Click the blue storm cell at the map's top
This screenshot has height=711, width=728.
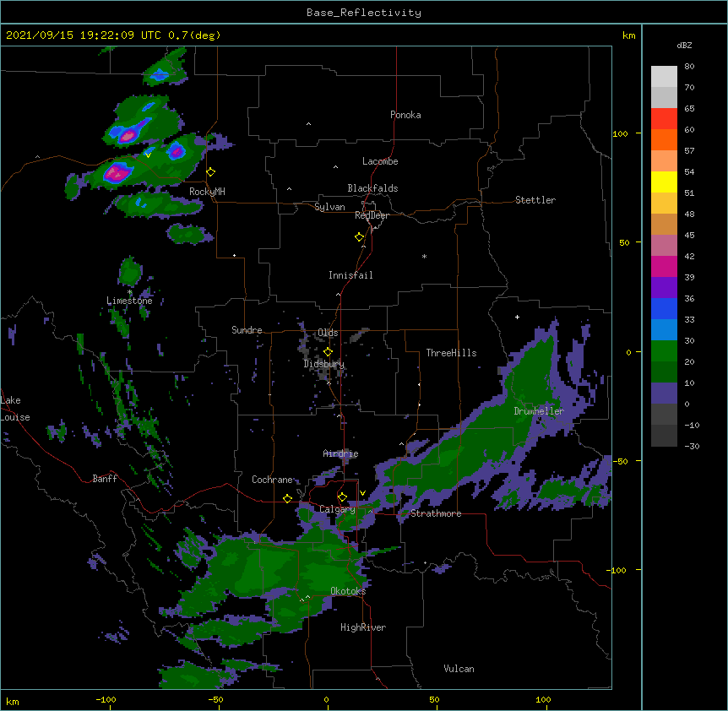click(160, 74)
